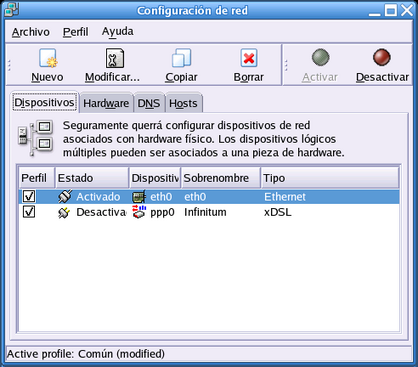
Task: Click the Active profile status bar
Action: pos(209,354)
